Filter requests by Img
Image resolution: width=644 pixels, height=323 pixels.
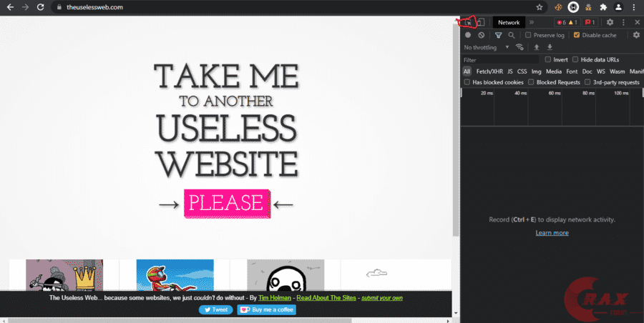tap(537, 71)
